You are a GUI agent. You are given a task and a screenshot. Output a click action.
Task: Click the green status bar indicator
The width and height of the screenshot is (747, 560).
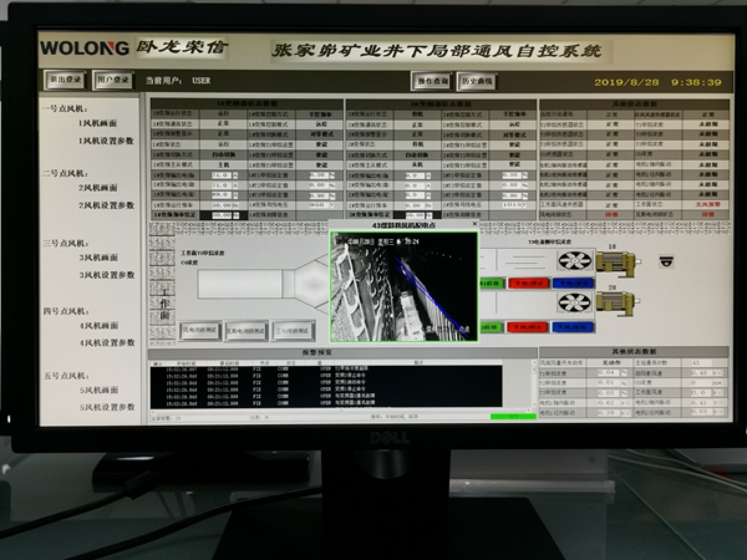(513, 416)
